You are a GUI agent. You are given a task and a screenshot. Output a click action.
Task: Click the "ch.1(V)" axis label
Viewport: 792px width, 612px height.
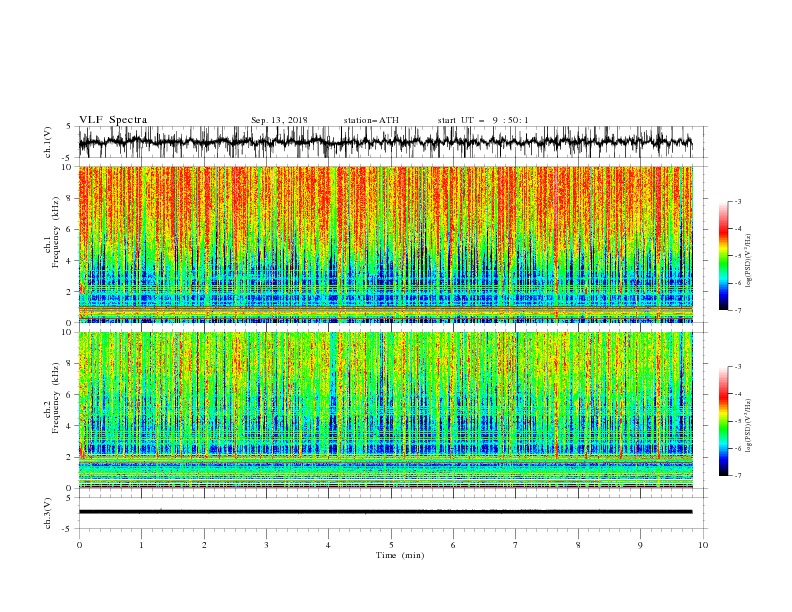(48, 142)
